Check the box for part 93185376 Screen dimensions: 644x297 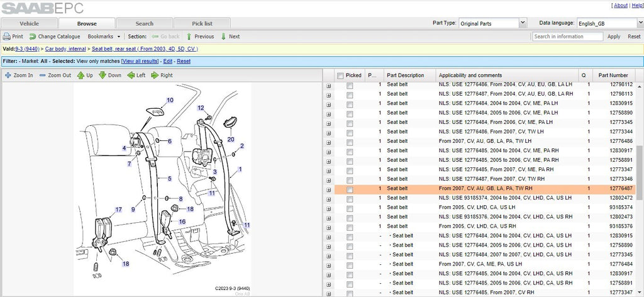(x=350, y=228)
